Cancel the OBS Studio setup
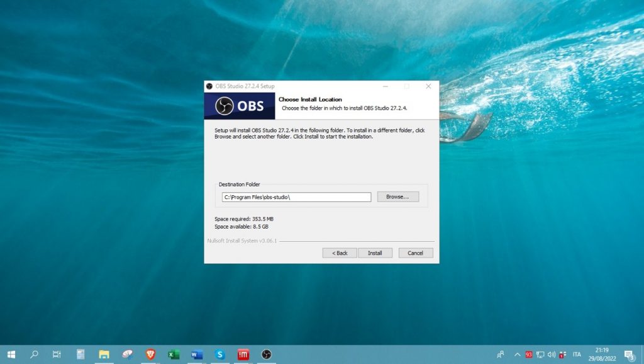This screenshot has width=644, height=364. click(x=415, y=253)
